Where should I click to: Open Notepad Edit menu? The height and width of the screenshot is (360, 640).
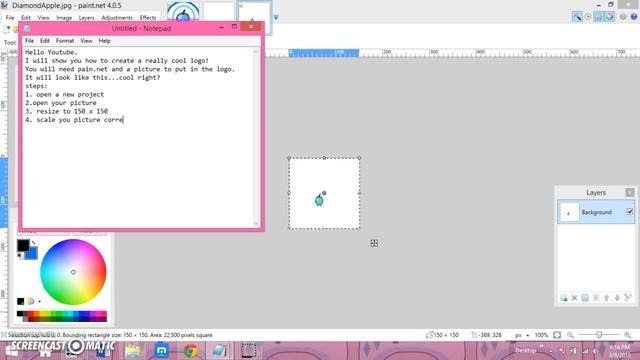point(45,41)
